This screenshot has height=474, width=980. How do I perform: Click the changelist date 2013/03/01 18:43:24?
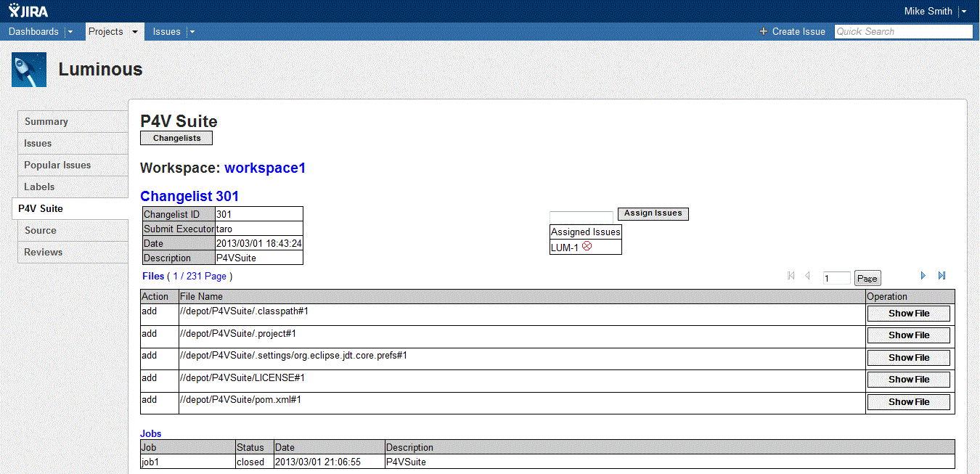[259, 243]
